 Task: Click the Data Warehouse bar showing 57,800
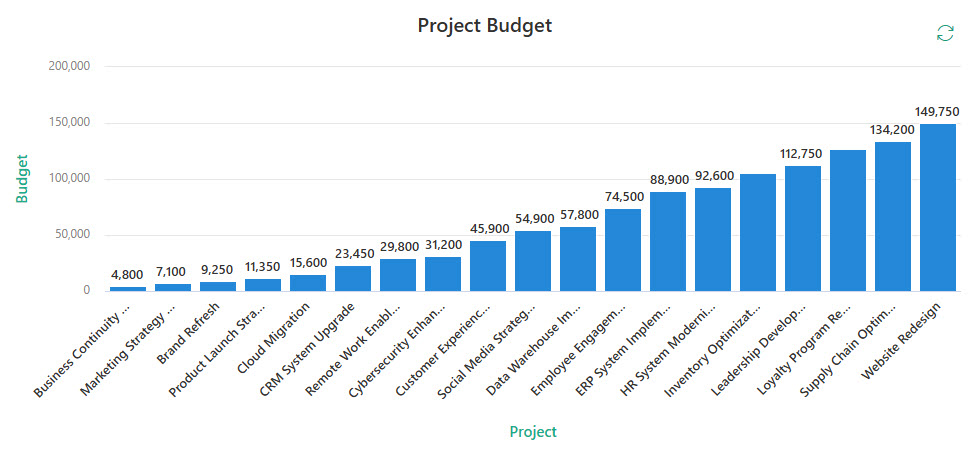point(577,259)
